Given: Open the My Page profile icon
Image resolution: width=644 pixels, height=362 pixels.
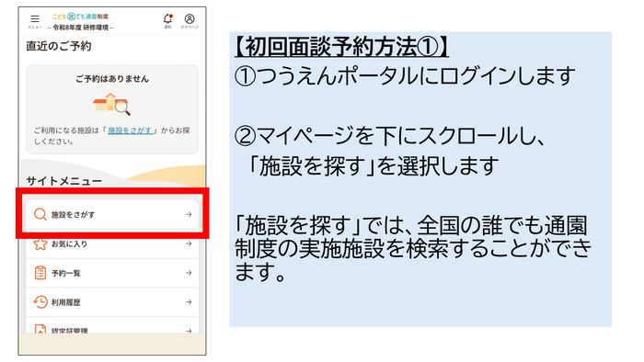Looking at the screenshot, I should [190, 19].
